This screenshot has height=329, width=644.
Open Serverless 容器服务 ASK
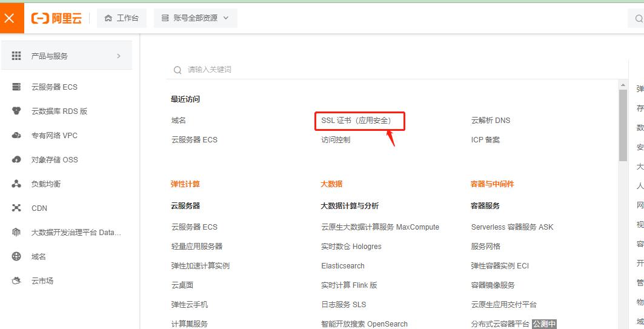[x=512, y=227]
